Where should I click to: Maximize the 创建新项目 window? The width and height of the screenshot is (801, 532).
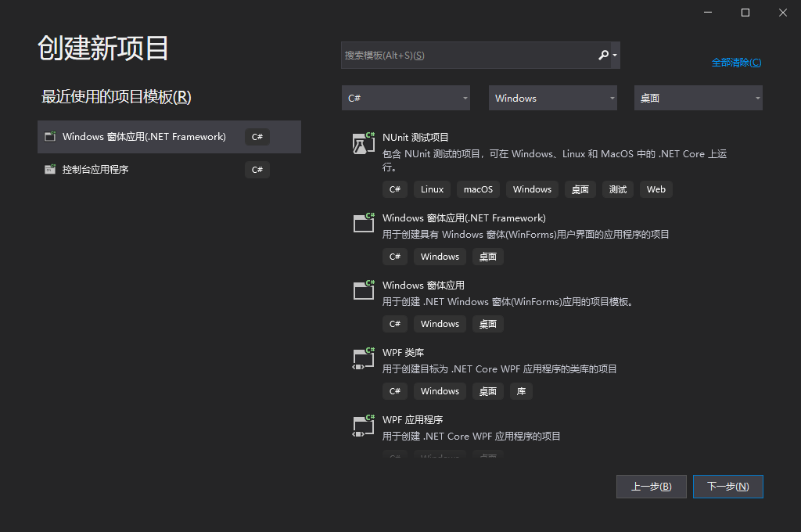pos(745,13)
